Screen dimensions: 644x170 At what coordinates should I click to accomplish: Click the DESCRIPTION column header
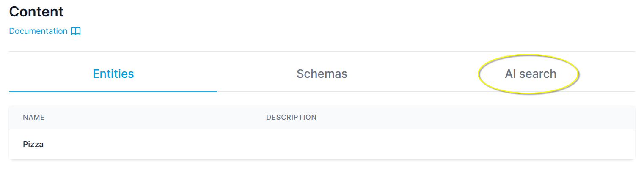tap(292, 117)
